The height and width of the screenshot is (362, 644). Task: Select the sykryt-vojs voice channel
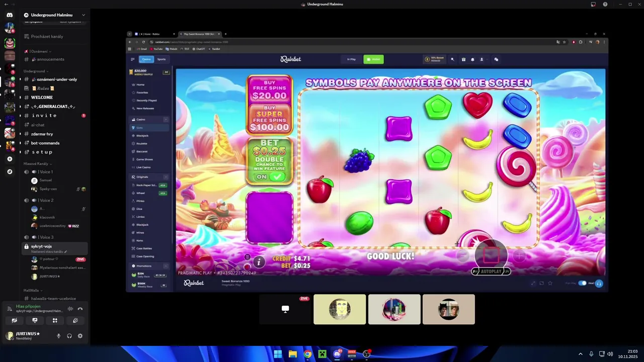coord(54,248)
